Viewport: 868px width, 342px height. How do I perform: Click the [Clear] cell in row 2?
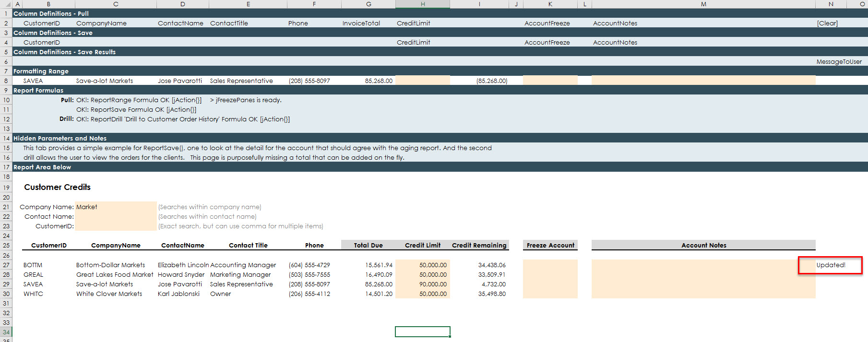[x=827, y=23]
